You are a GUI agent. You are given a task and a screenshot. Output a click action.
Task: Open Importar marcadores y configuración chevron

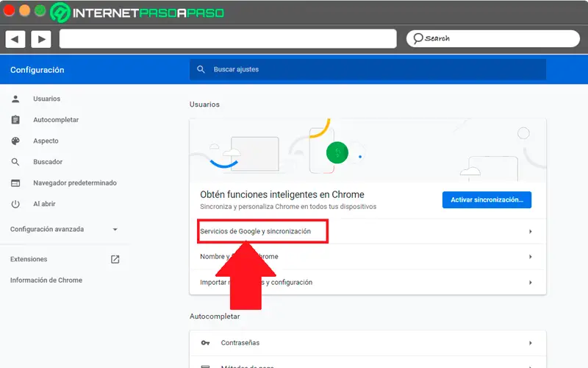pyautogui.click(x=530, y=283)
